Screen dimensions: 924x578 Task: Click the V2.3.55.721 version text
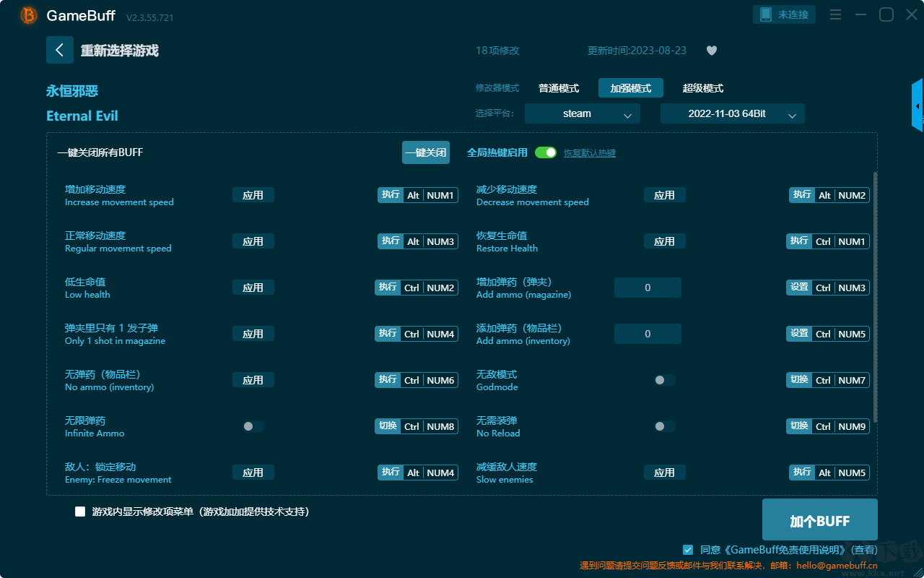[x=149, y=17]
